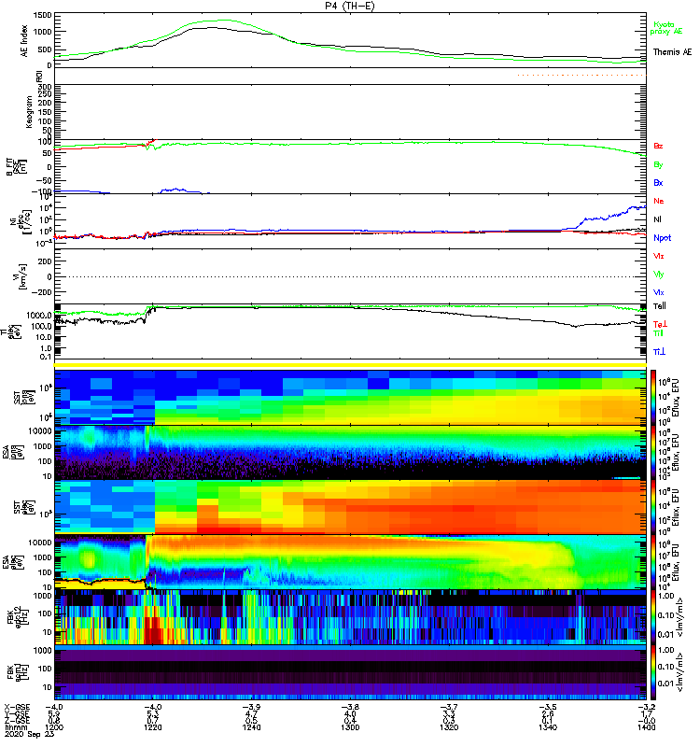Click the ESA ions panel color bar

653,453
